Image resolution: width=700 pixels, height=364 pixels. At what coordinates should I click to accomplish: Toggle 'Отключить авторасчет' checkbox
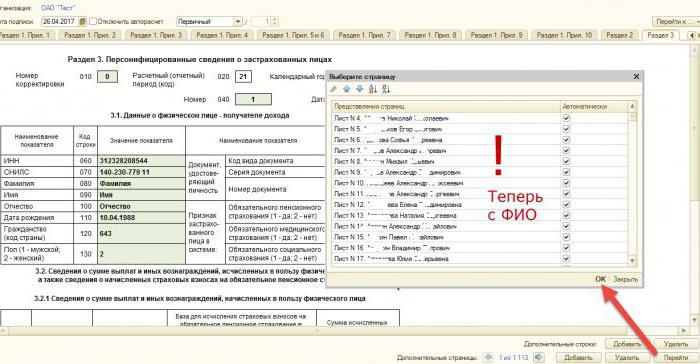pyautogui.click(x=93, y=21)
